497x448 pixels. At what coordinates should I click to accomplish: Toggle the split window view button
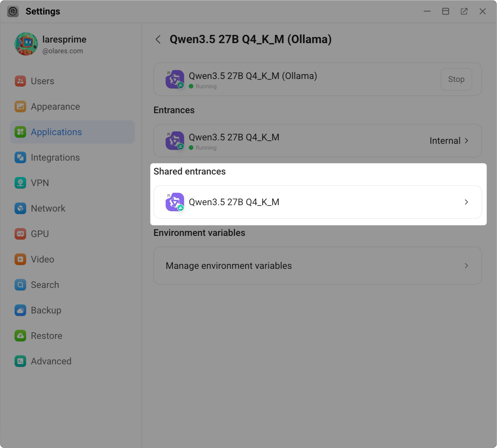point(446,11)
